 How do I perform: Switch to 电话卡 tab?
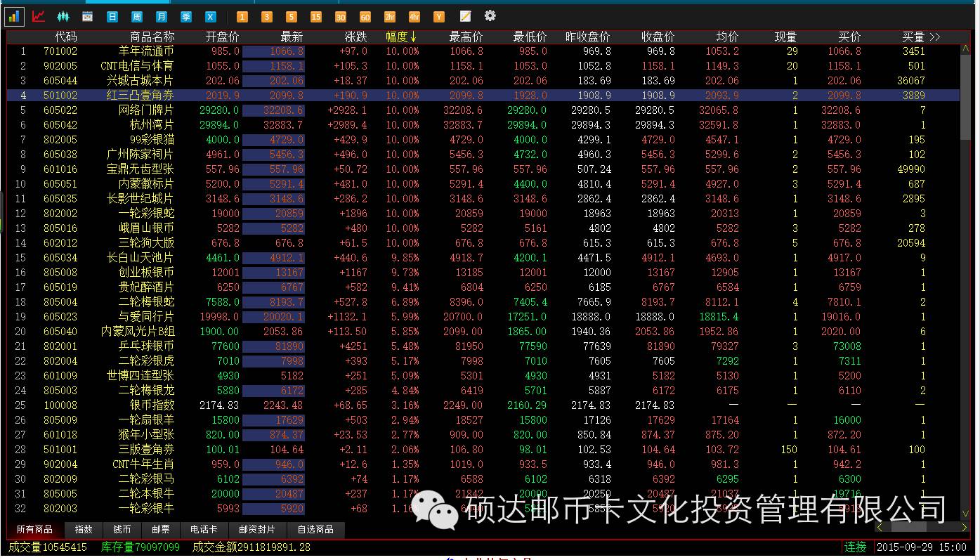pos(204,530)
